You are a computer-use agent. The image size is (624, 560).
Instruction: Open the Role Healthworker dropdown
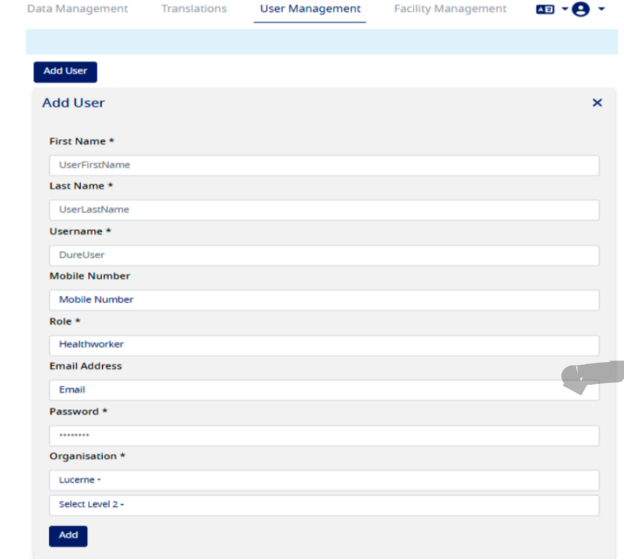click(x=324, y=345)
